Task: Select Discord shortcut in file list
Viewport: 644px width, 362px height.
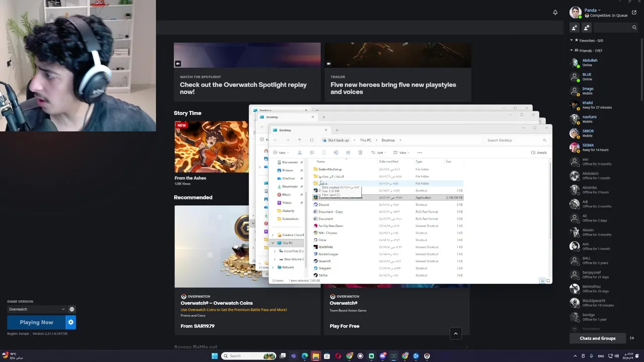Action: pyautogui.click(x=387, y=205)
